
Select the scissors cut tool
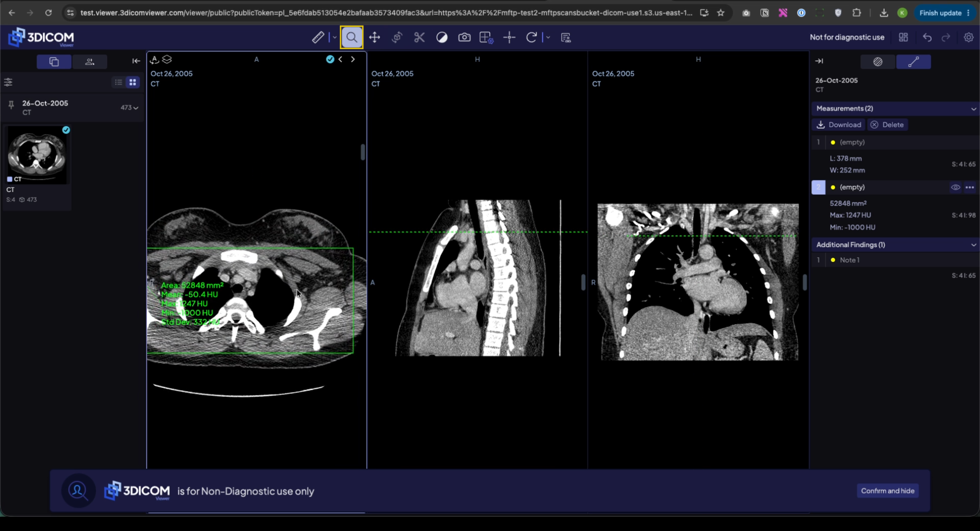click(x=419, y=37)
